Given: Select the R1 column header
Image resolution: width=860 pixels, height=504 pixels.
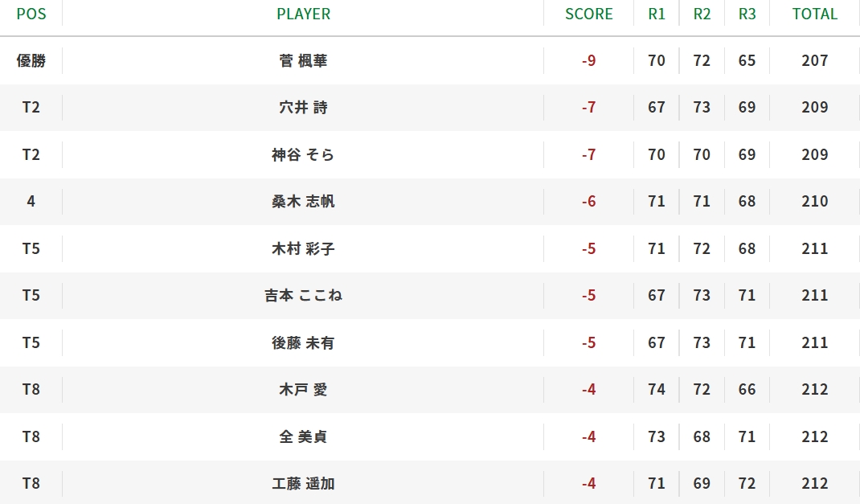Looking at the screenshot, I should (x=657, y=14).
